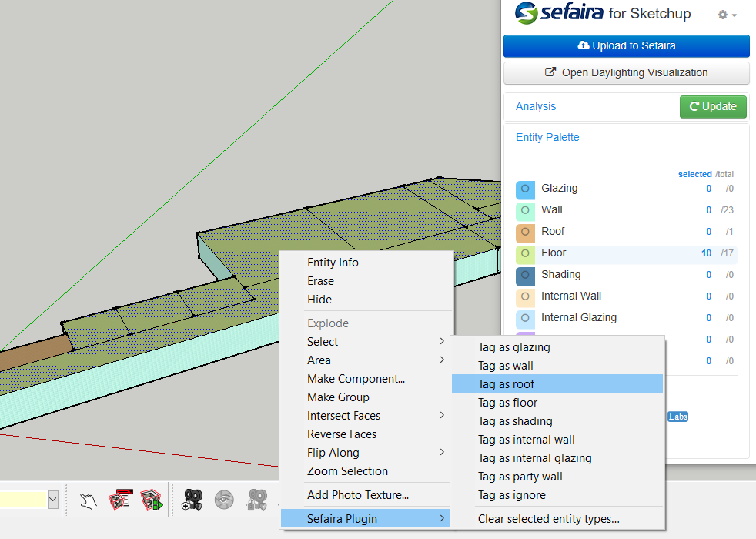The image size is (756, 539).
Task: Open the Entity Palette section link
Action: click(x=547, y=137)
